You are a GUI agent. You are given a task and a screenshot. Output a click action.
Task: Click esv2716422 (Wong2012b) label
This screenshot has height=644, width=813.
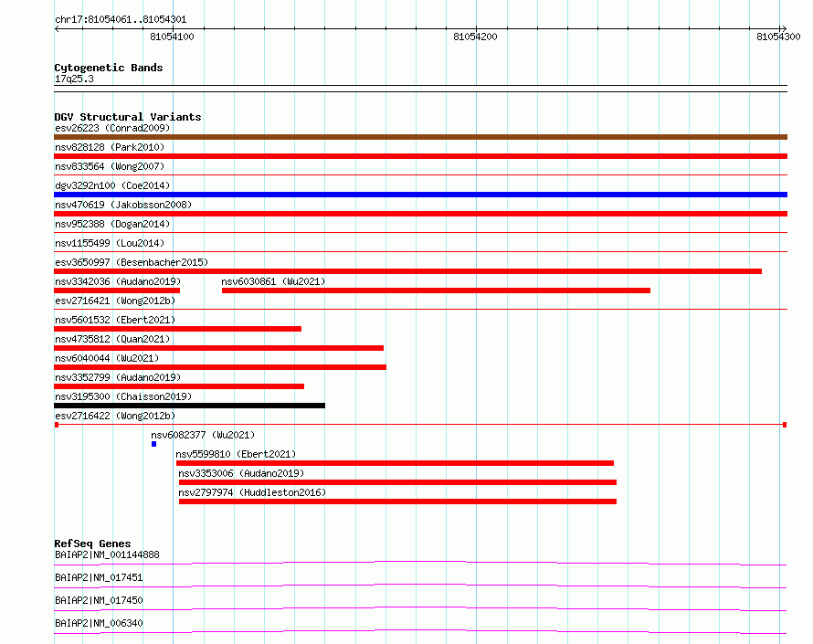(x=115, y=416)
